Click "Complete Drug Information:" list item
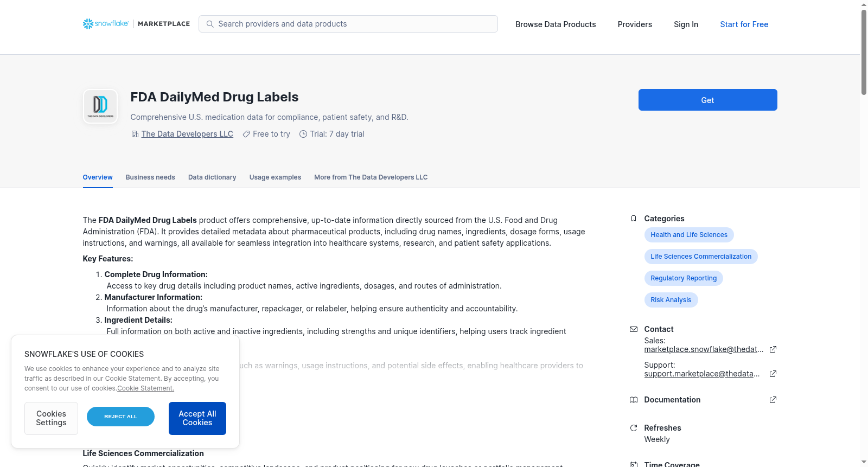Screen dimensions: 868x467 [x=156, y=274]
